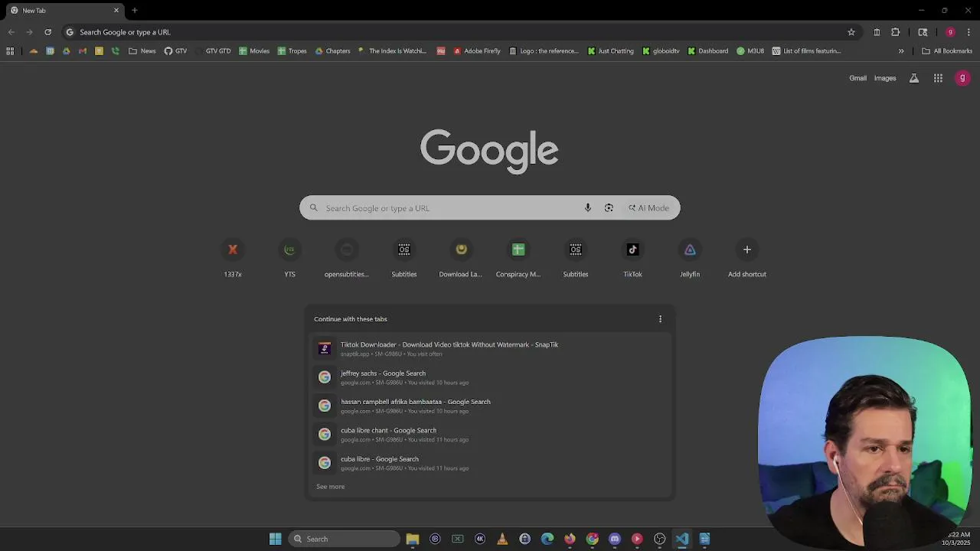Expand the list with See more

(x=331, y=487)
